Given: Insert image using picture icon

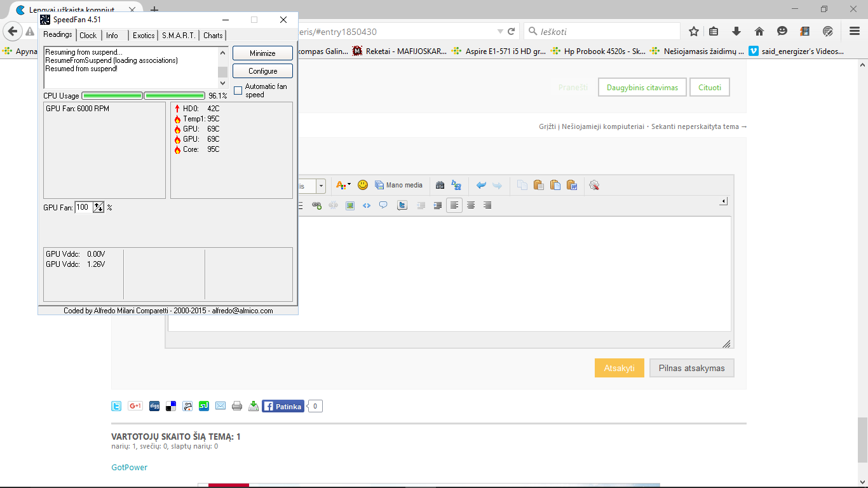Looking at the screenshot, I should [x=350, y=205].
